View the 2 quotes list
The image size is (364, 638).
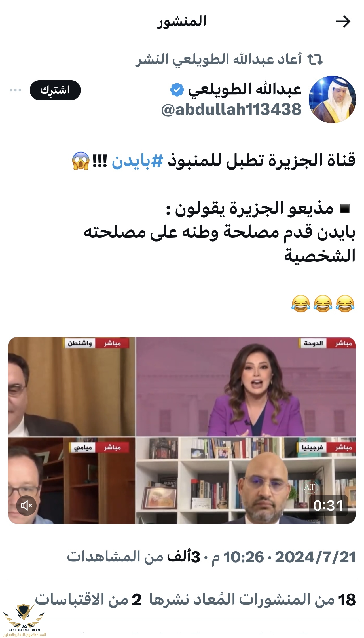(88, 599)
